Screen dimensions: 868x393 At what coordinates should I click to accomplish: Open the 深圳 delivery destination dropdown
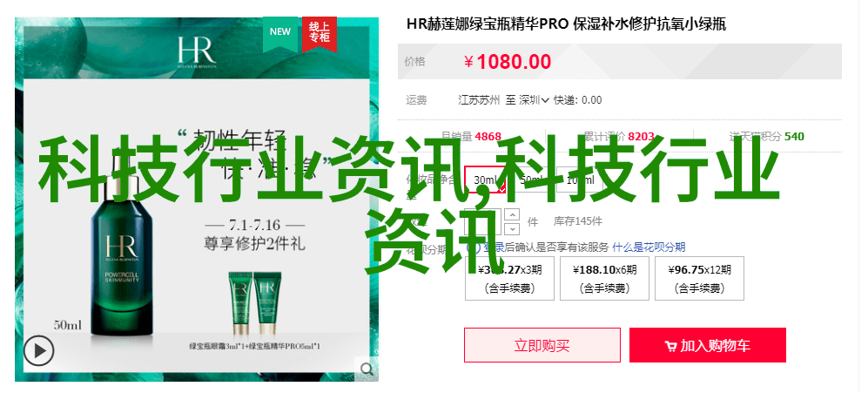pos(534,100)
